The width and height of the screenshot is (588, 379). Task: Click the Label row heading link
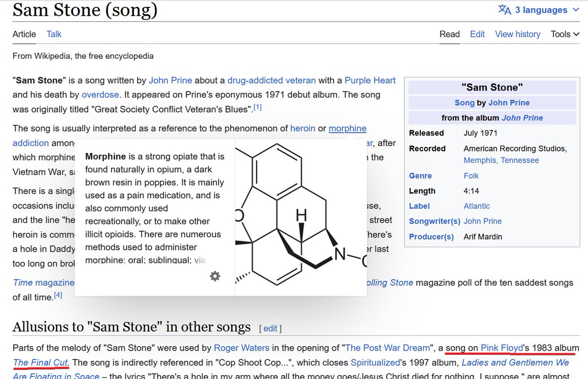419,206
